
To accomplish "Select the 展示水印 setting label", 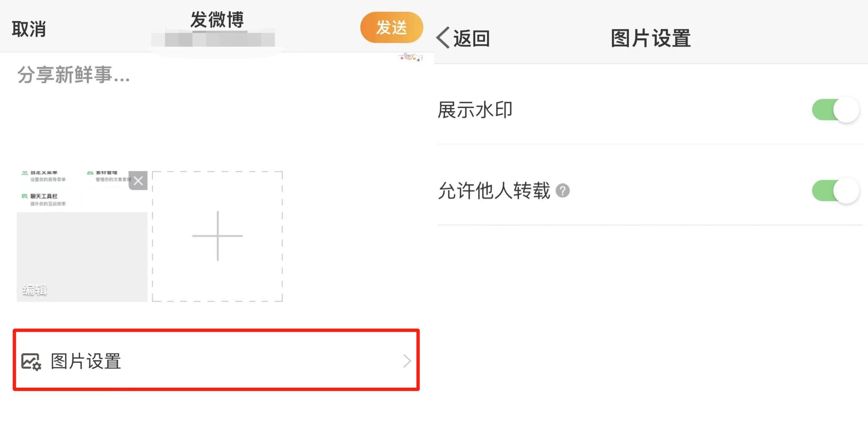I will 475,110.
